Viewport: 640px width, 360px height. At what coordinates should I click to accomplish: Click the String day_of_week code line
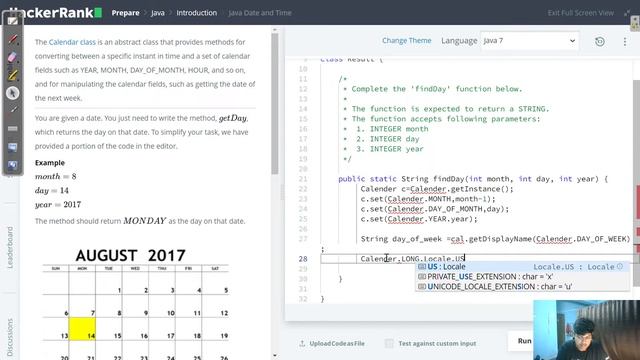(x=495, y=239)
